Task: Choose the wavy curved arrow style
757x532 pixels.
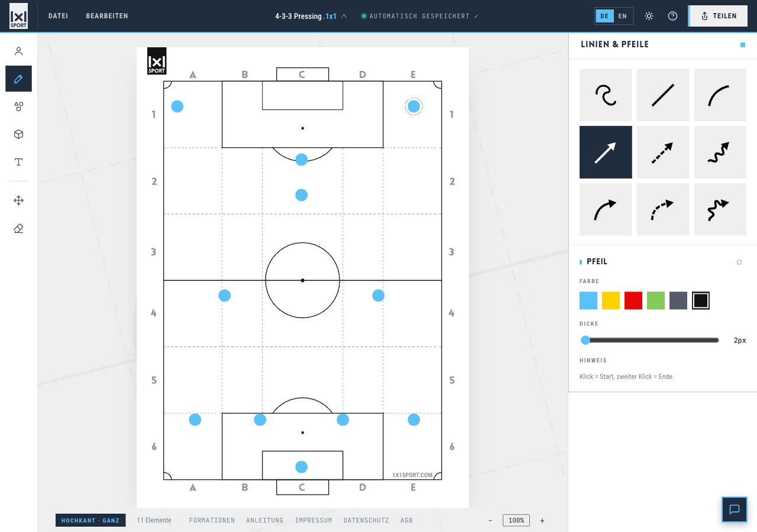Action: click(720, 210)
